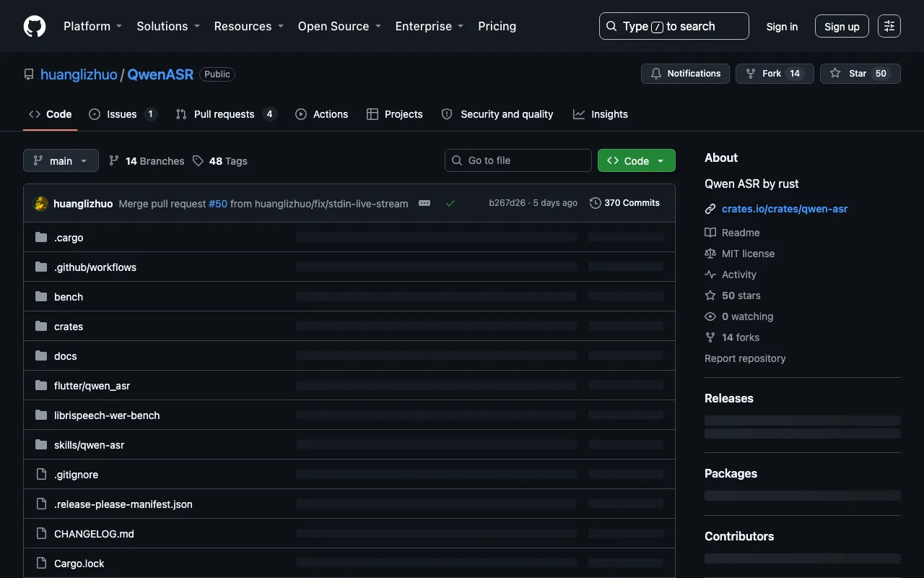
Task: Click the Notifications bell button
Action: [685, 74]
